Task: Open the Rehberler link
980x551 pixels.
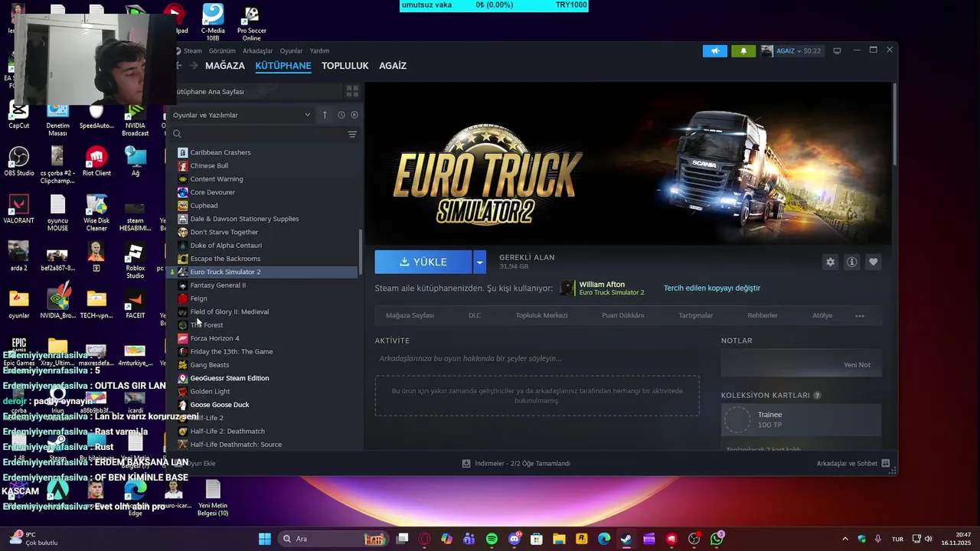Action: [x=763, y=315]
